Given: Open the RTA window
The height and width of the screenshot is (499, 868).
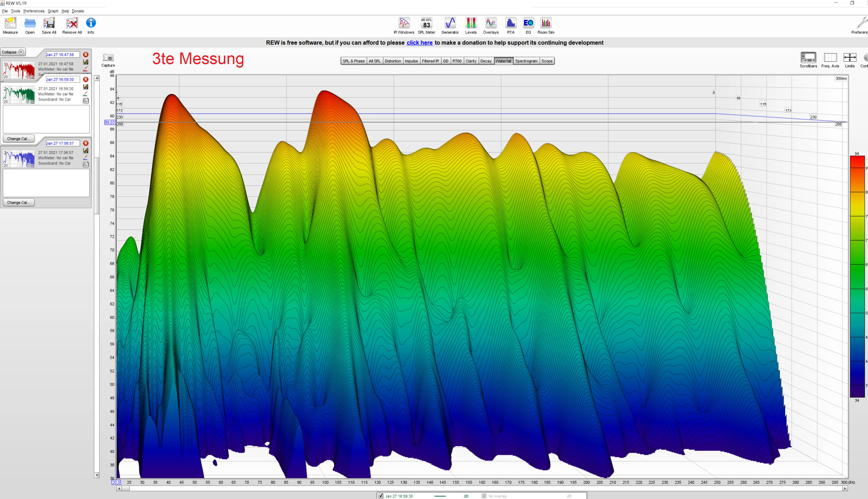Looking at the screenshot, I should pyautogui.click(x=511, y=26).
